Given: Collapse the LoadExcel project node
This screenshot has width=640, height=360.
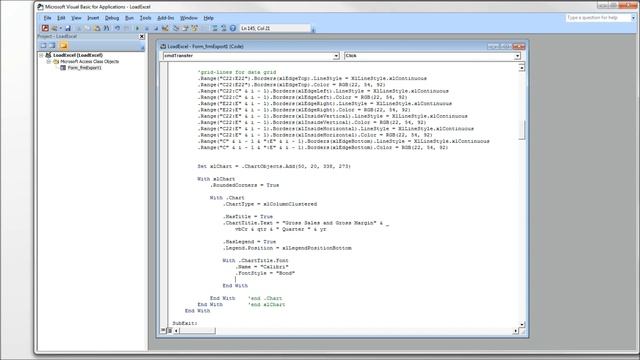Looking at the screenshot, I should click(x=41, y=55).
